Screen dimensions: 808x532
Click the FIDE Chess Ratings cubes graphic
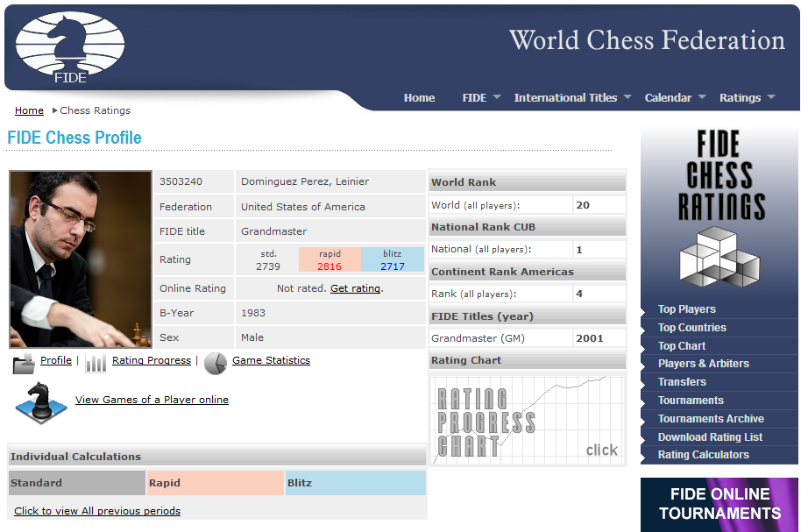coord(719,258)
